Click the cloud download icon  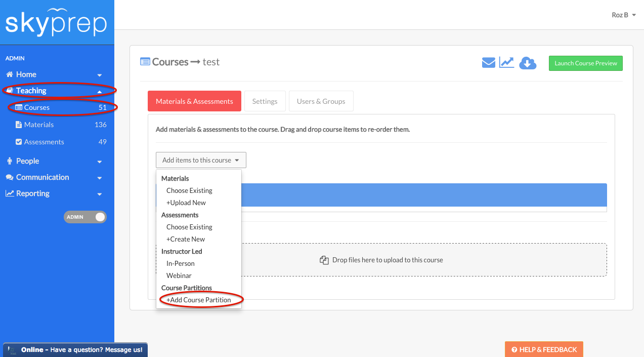pyautogui.click(x=528, y=63)
